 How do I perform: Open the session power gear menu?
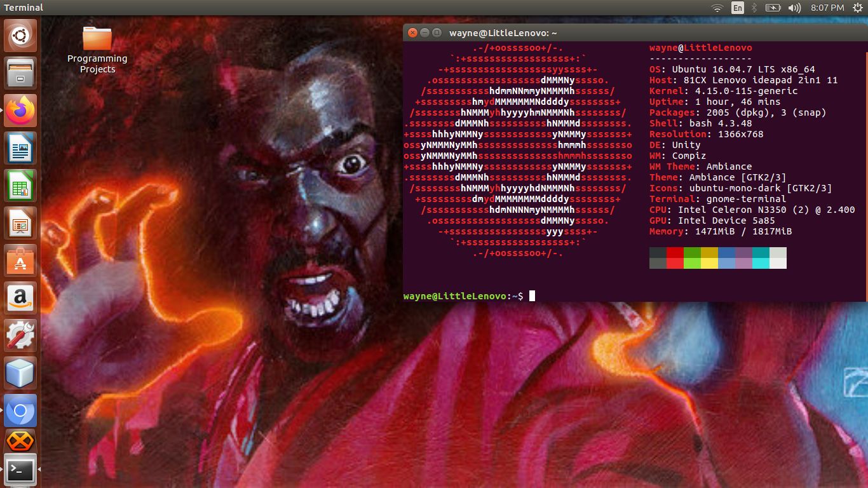859,8
